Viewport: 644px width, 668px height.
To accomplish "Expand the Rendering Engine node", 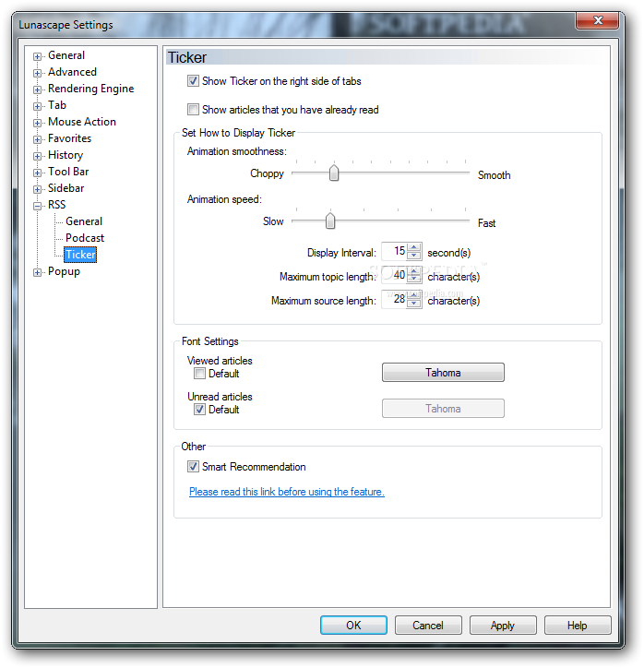I will coord(38,89).
